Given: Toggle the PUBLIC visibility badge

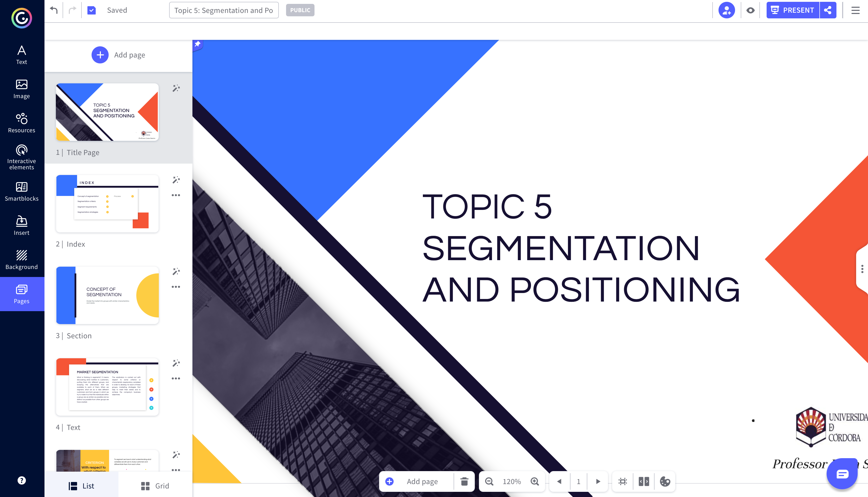Looking at the screenshot, I should (x=300, y=10).
